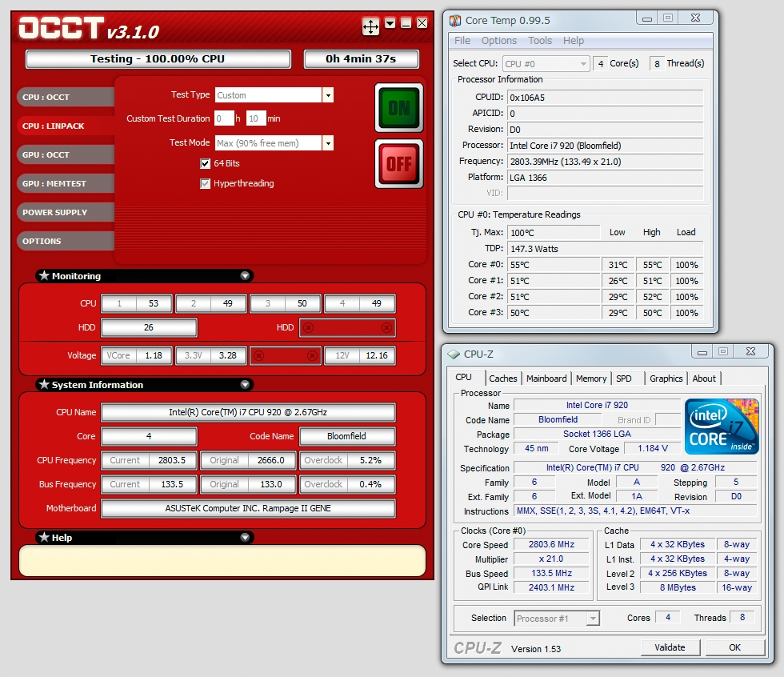784x677 pixels.
Task: Collapse the Help section arrow
Action: coord(245,537)
